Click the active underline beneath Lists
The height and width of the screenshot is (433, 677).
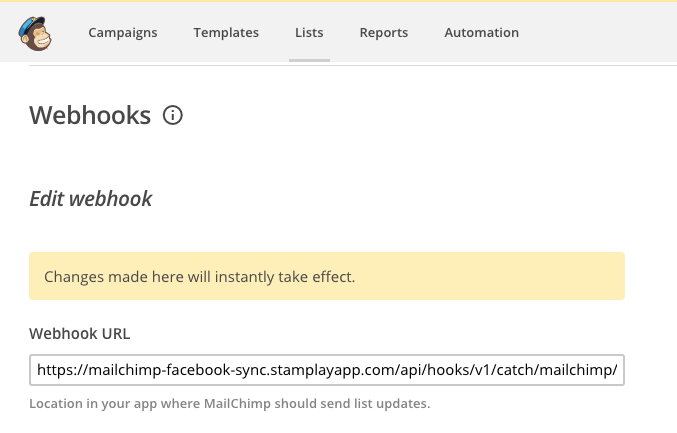click(x=309, y=60)
